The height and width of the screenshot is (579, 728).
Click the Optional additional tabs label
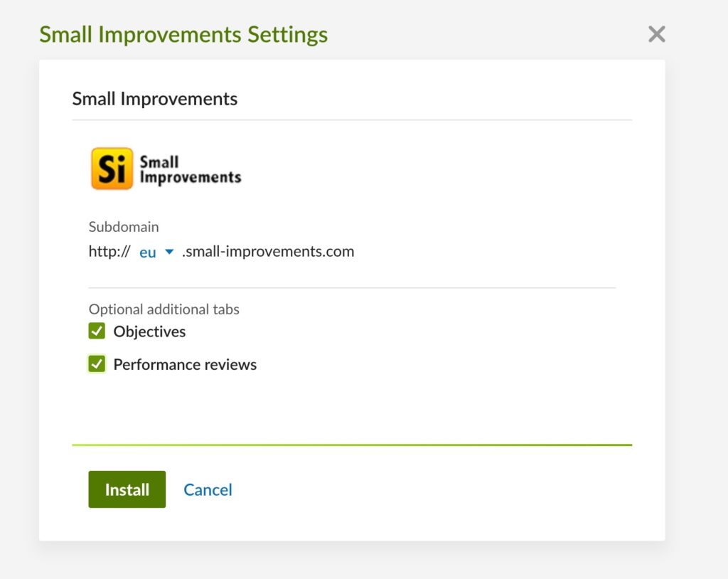point(164,309)
